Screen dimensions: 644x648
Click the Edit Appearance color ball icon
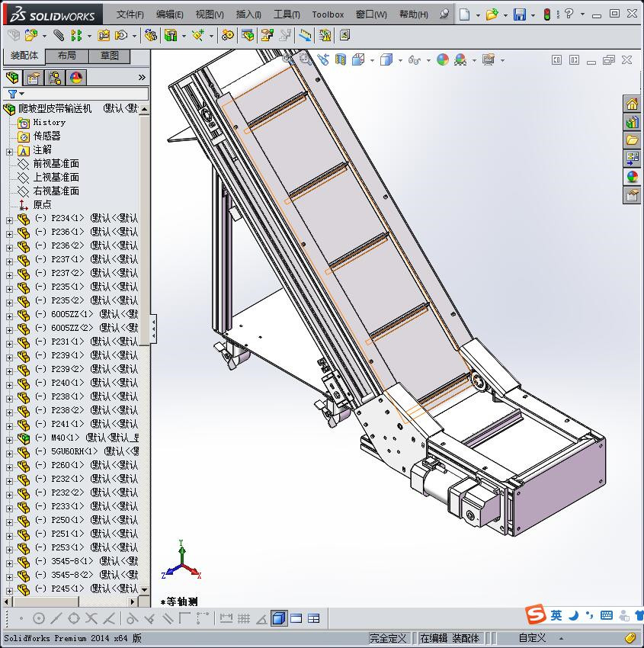click(x=442, y=60)
